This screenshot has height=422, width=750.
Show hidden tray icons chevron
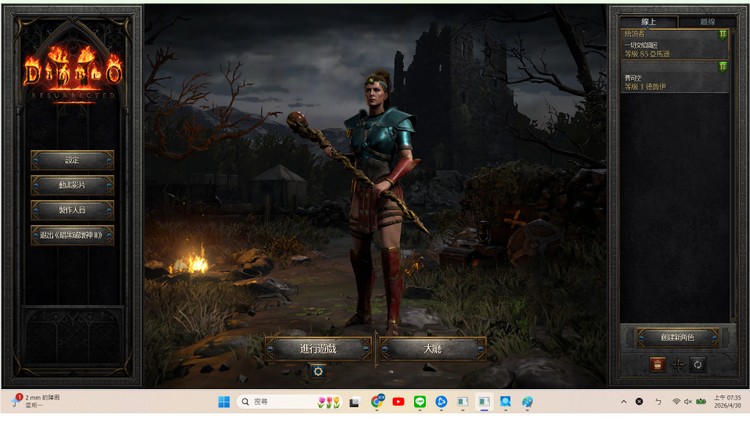tap(624, 402)
